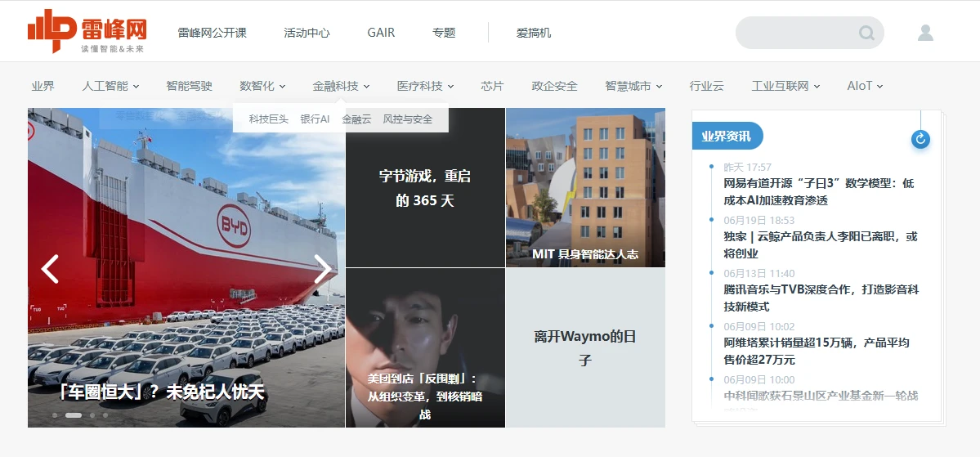Open news 腾讯音乐与TVB深度合作
Image resolution: width=980 pixels, height=457 pixels.
(x=821, y=298)
